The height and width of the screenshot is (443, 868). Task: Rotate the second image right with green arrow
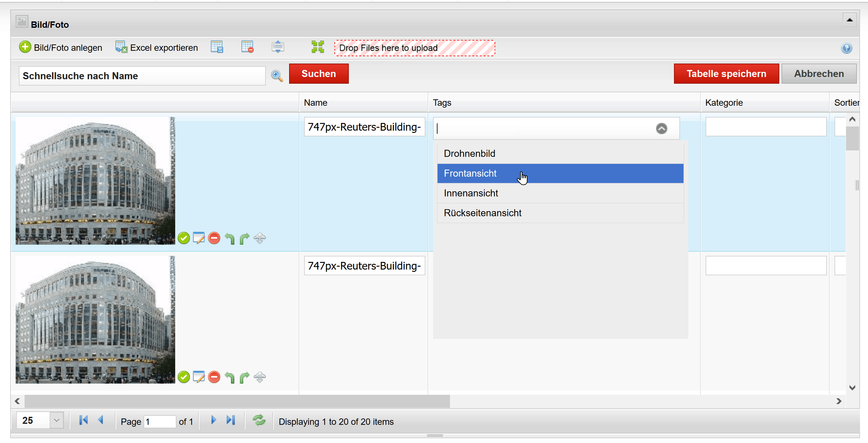coord(245,377)
